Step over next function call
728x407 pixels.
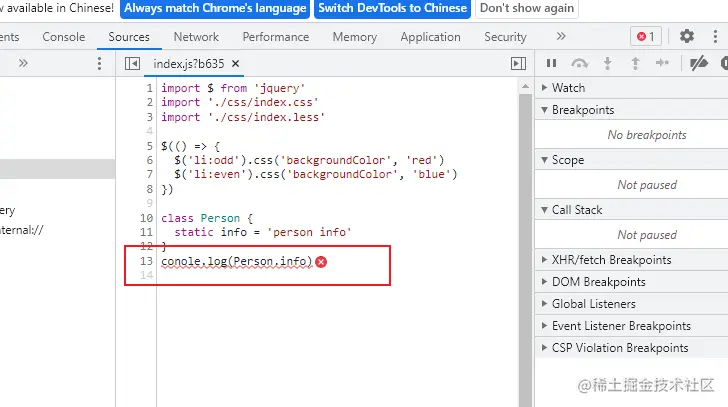coord(579,63)
